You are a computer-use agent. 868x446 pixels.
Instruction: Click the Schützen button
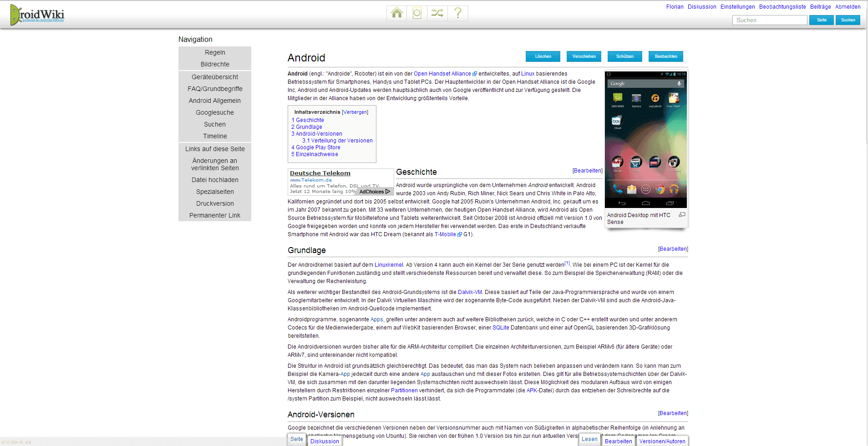625,56
